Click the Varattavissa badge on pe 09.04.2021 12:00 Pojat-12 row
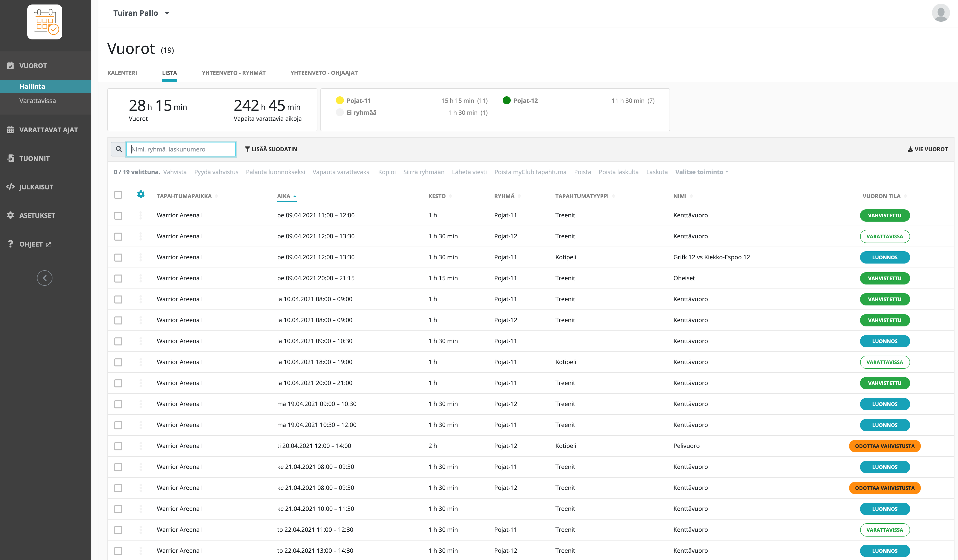This screenshot has height=560, width=958. point(885,236)
